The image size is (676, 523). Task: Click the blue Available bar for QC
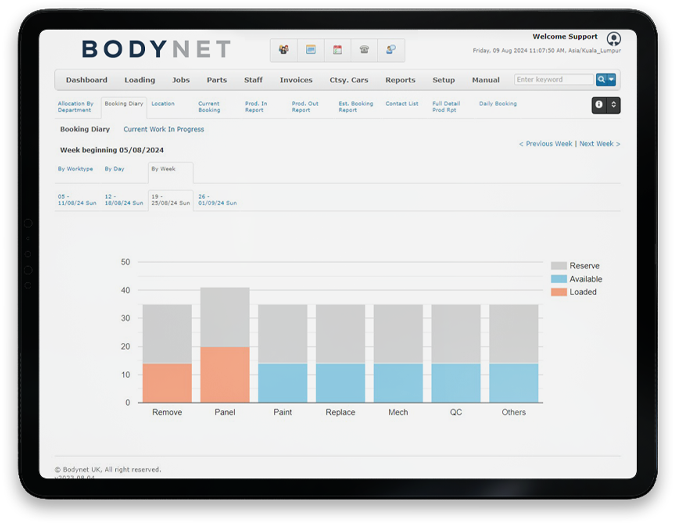pyautogui.click(x=456, y=383)
